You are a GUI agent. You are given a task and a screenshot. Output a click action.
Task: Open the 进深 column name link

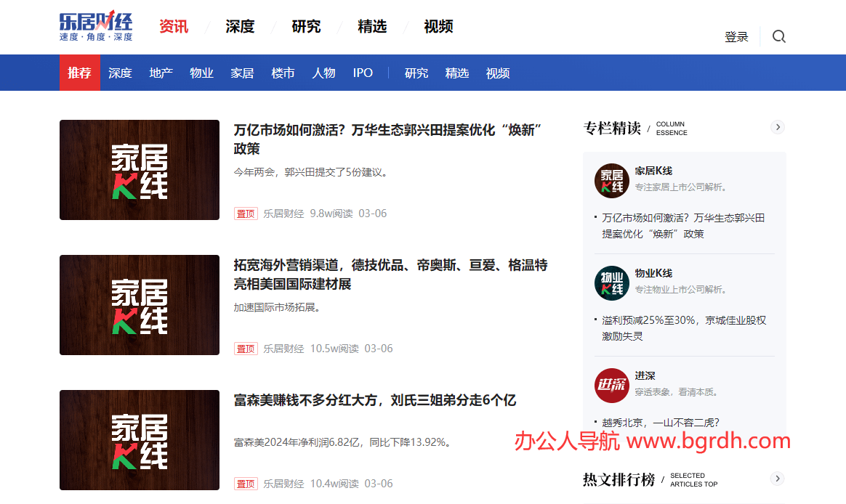pyautogui.click(x=645, y=375)
